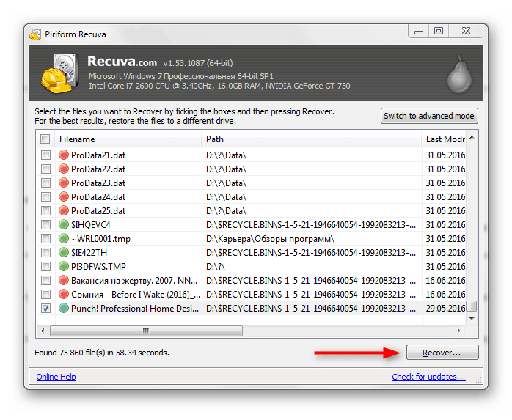Sort by the Filename column header
512x420 pixels.
coord(128,139)
